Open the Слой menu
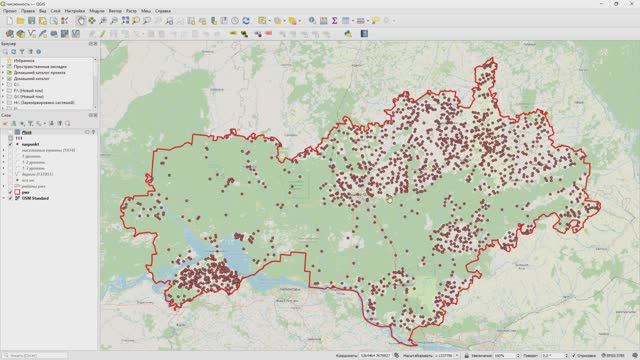 [x=55, y=11]
